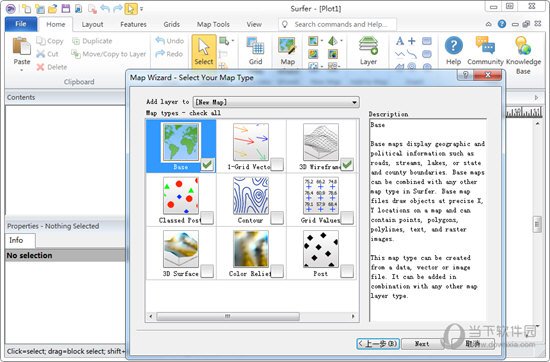The height and width of the screenshot is (362, 550).
Task: Check the Classed Post checkbox
Action: pyautogui.click(x=207, y=217)
